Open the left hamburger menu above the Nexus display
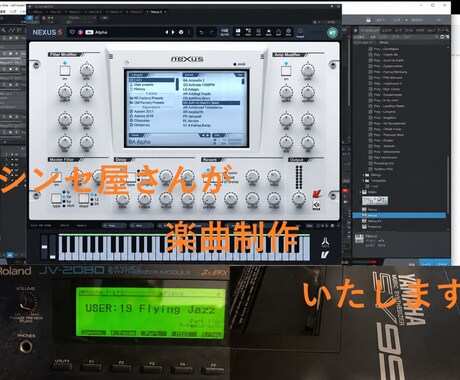Viewport: 460px width, 380px height. [x=111, y=56]
